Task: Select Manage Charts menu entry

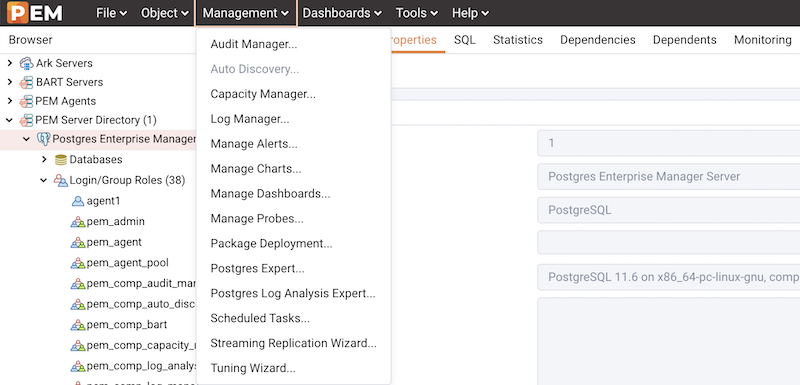Action: point(293,169)
